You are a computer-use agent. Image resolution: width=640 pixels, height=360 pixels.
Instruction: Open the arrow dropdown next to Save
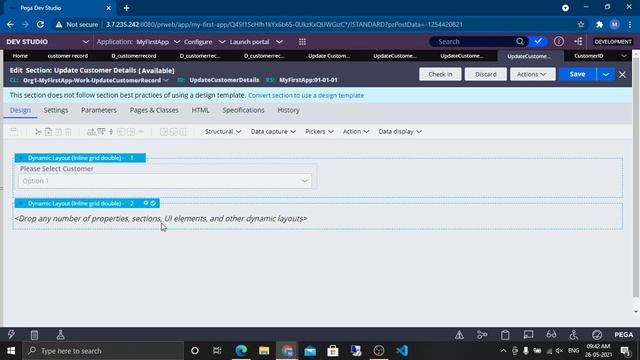pyautogui.click(x=606, y=74)
